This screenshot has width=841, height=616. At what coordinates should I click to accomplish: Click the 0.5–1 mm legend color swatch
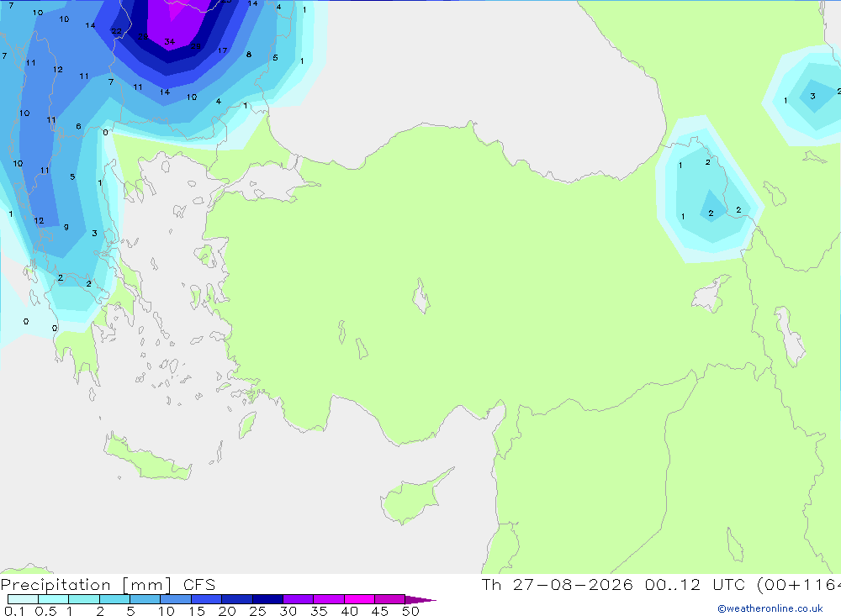(x=53, y=599)
